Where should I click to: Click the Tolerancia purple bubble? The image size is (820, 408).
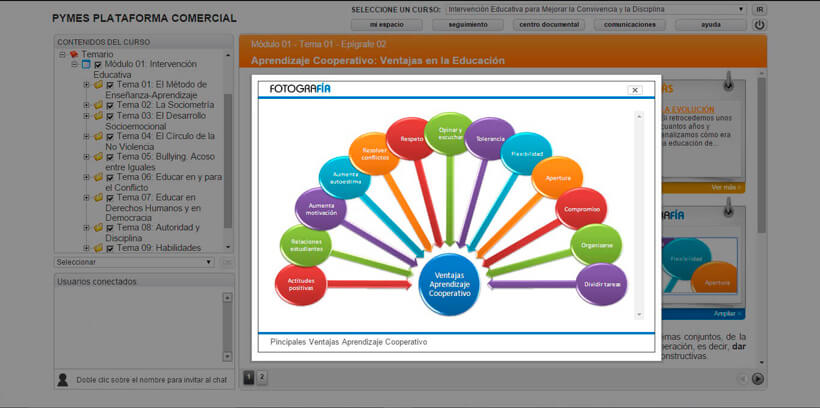coord(489,139)
